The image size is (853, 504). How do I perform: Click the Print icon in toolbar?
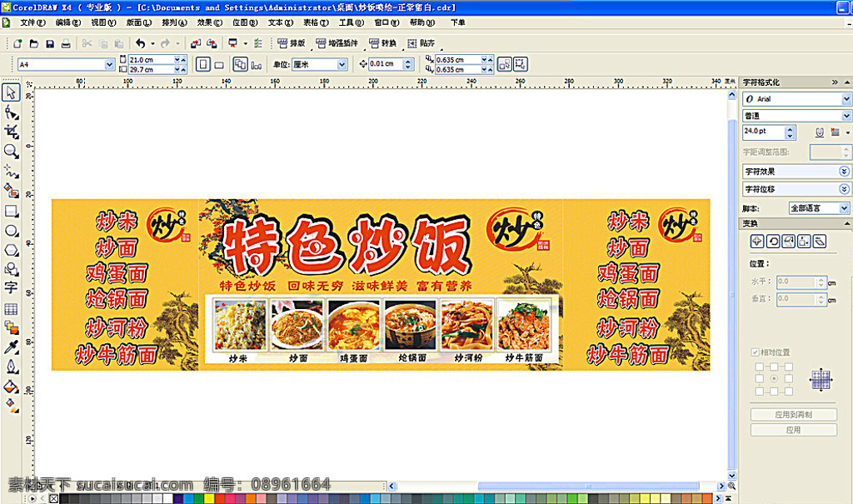[66, 43]
